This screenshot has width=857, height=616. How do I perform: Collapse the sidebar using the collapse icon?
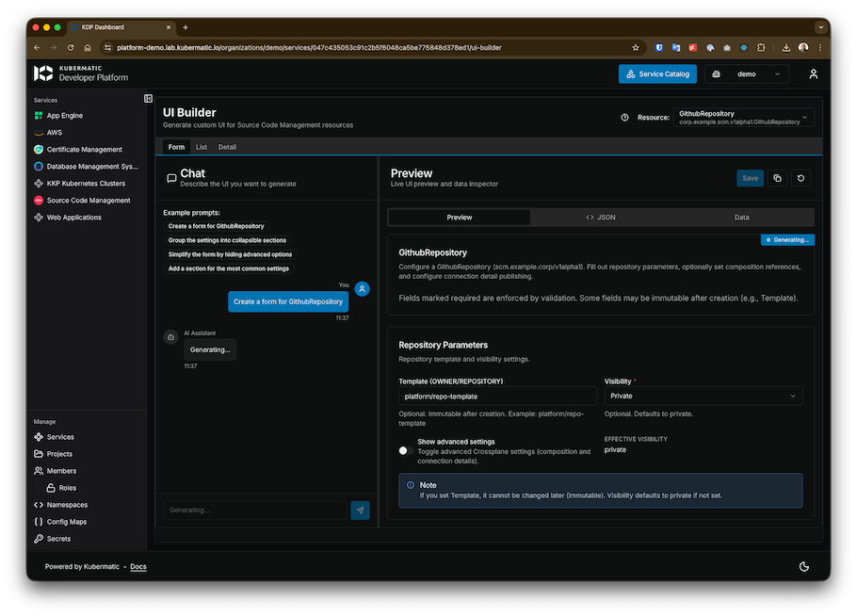point(147,98)
